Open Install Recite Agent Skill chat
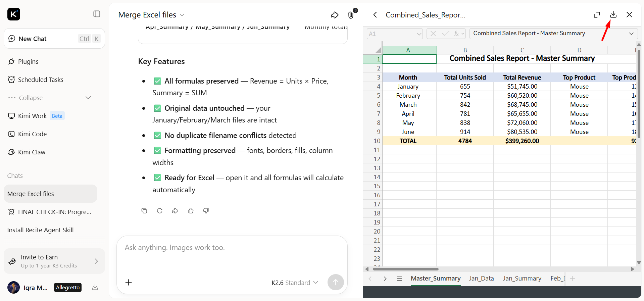644x301 pixels. click(50, 230)
